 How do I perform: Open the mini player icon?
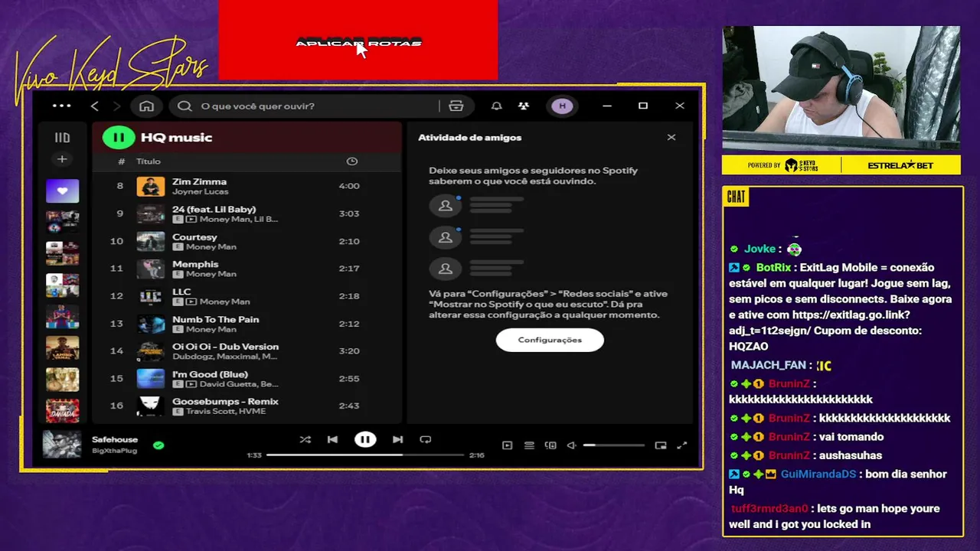661,445
